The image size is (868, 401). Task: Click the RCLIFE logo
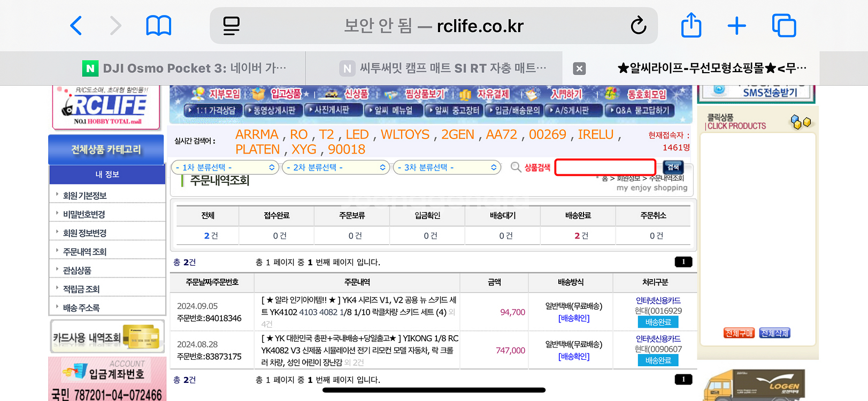[x=106, y=107]
